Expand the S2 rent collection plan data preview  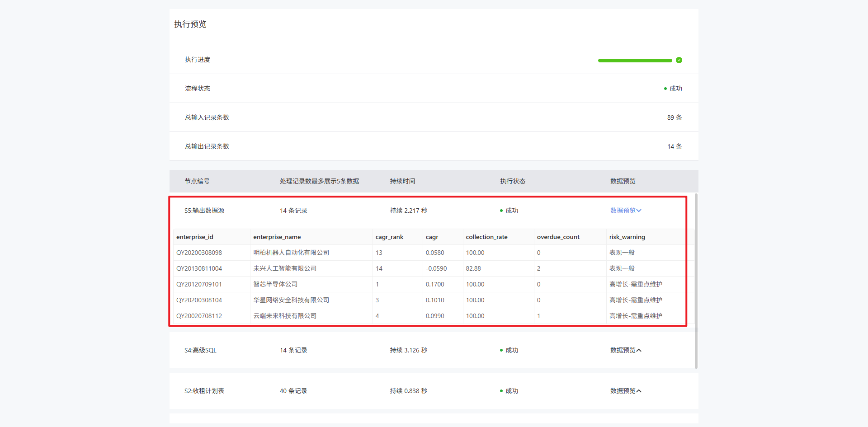tap(626, 391)
